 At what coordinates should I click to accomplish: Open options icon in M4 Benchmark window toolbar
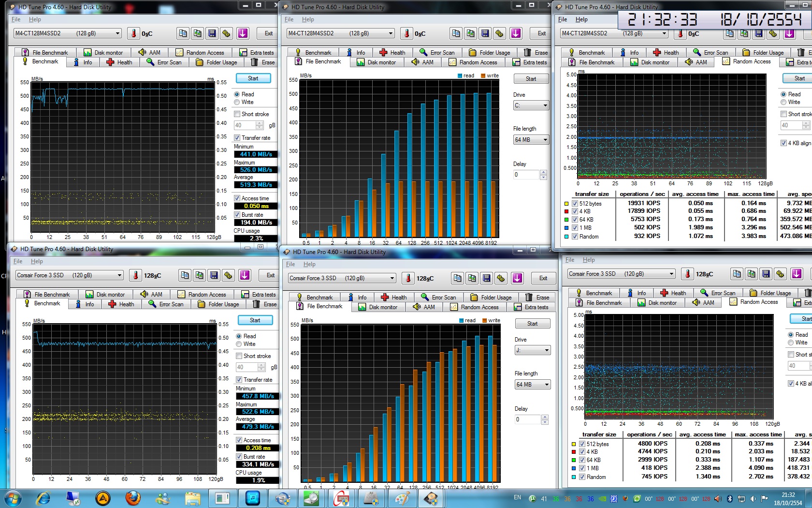[226, 33]
